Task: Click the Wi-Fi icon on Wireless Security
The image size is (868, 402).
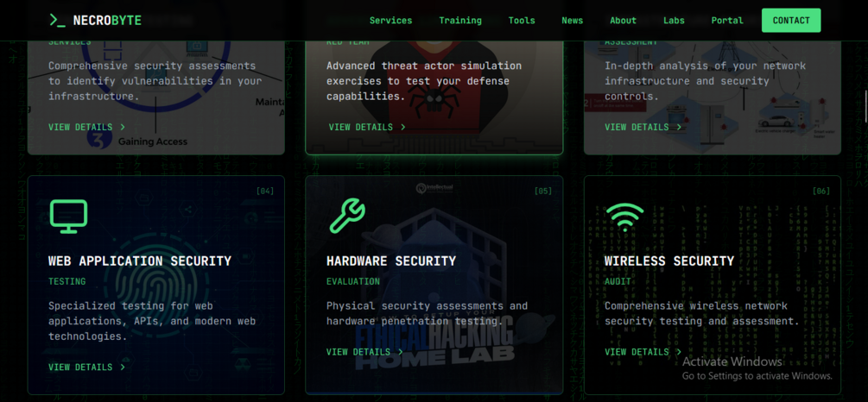Action: 625,217
